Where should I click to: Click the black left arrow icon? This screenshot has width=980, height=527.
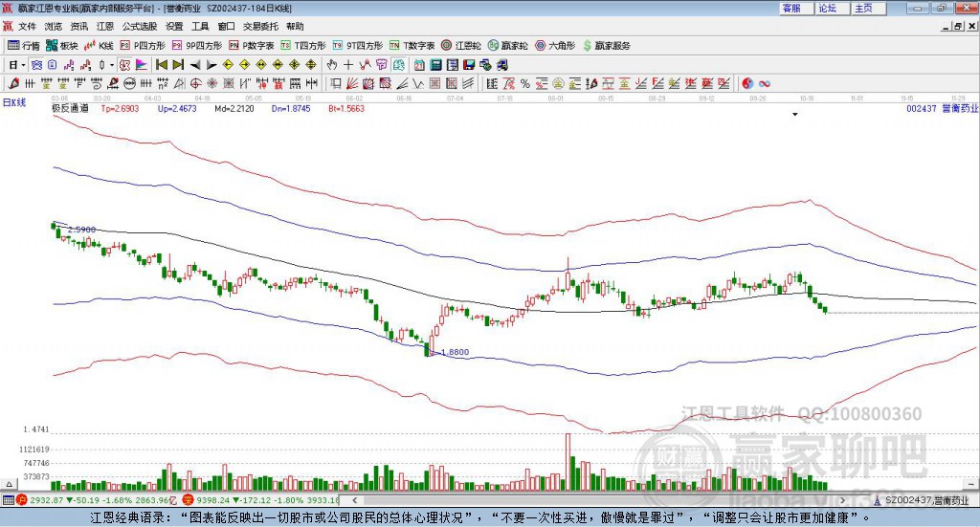(195, 65)
